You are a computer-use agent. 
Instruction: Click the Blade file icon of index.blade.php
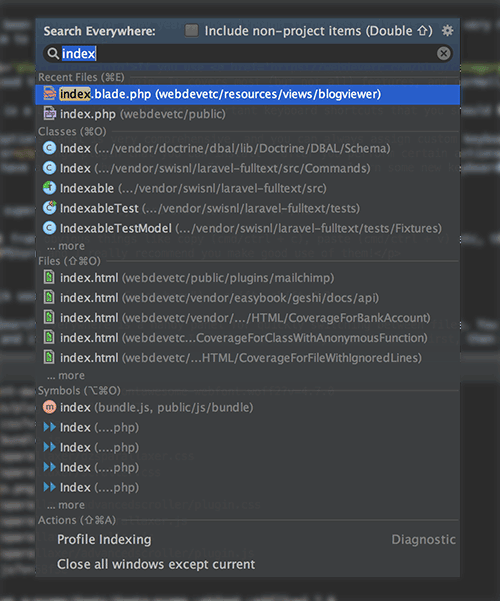pyautogui.click(x=49, y=94)
